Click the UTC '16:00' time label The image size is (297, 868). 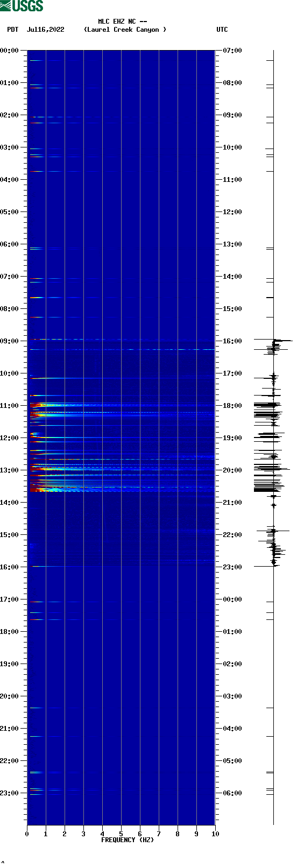point(232,341)
